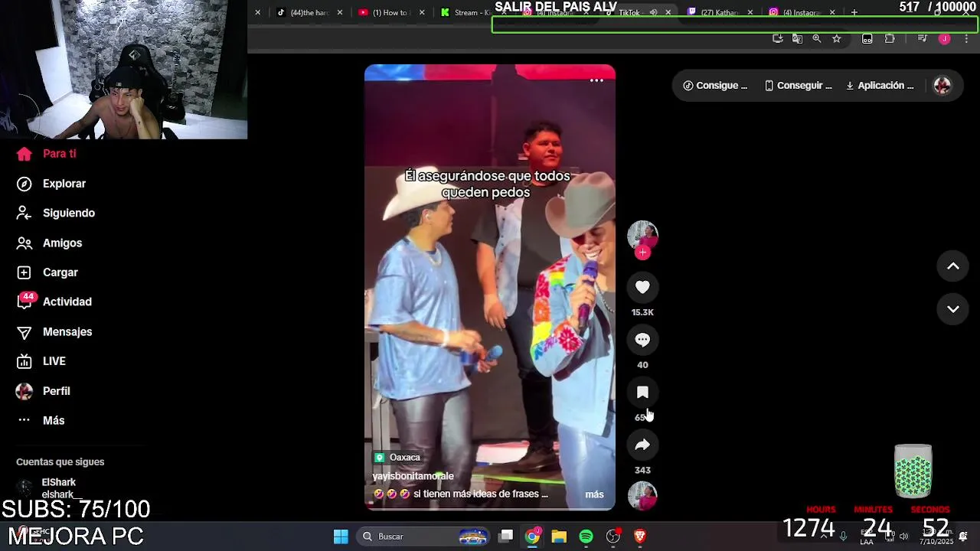Open Actividad notifications with 44 badge

coord(54,302)
